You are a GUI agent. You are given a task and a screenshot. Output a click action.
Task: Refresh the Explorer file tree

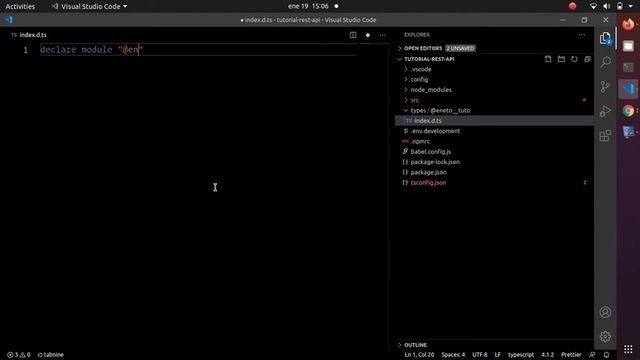[x=574, y=59]
